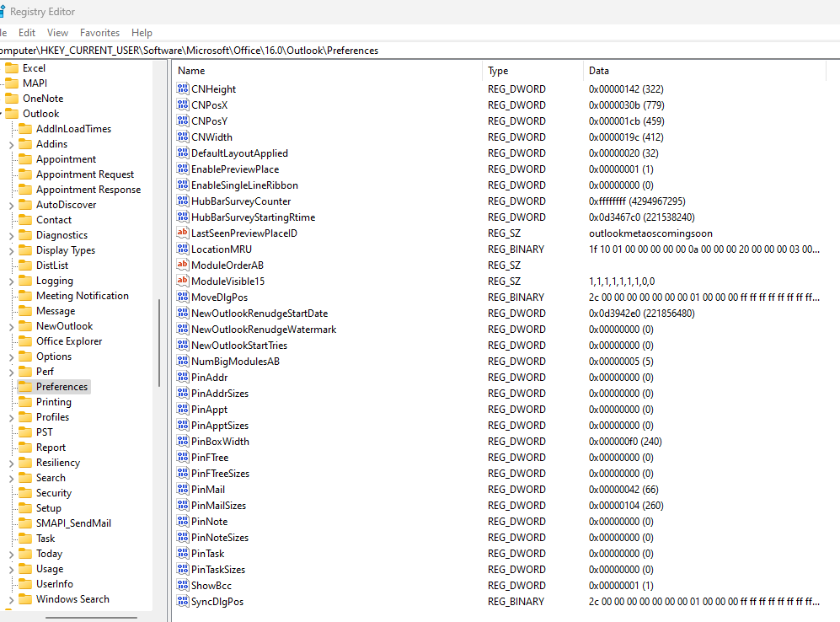Select the Meeting Notification key
The height and width of the screenshot is (622, 840).
tap(83, 296)
